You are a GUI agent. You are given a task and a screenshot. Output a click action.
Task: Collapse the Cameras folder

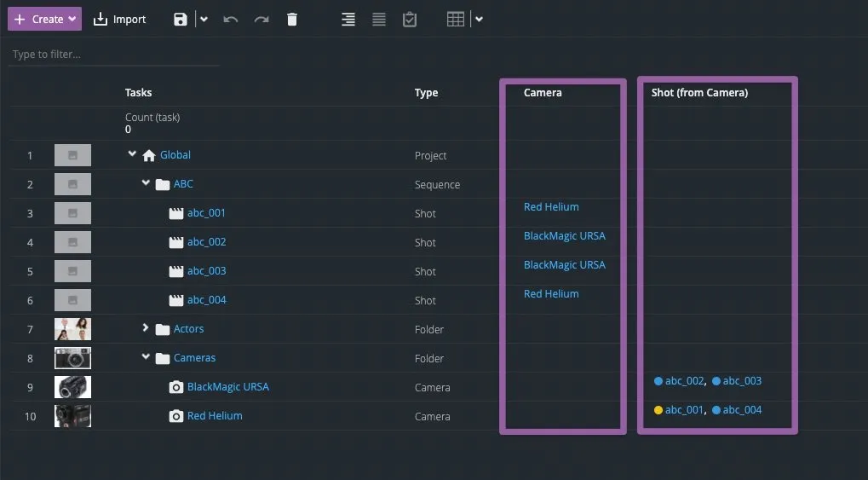tap(146, 357)
